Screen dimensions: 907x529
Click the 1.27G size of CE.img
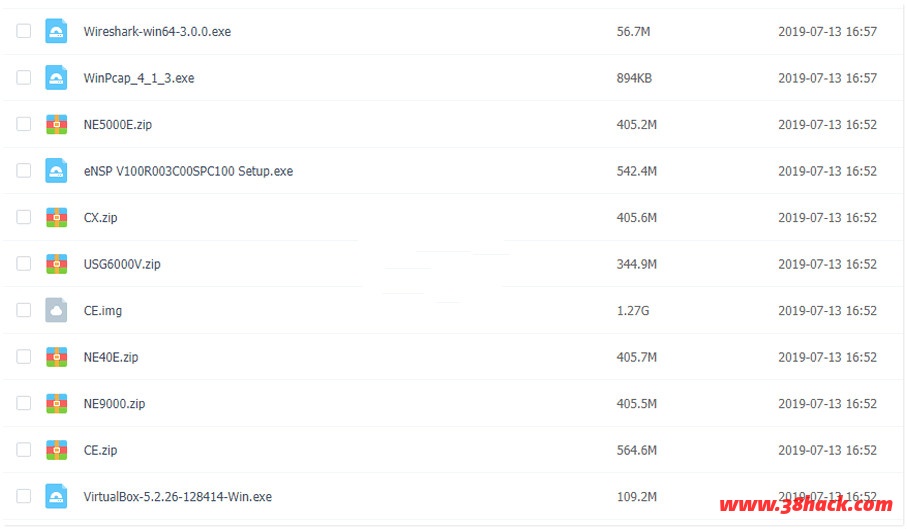coord(633,310)
